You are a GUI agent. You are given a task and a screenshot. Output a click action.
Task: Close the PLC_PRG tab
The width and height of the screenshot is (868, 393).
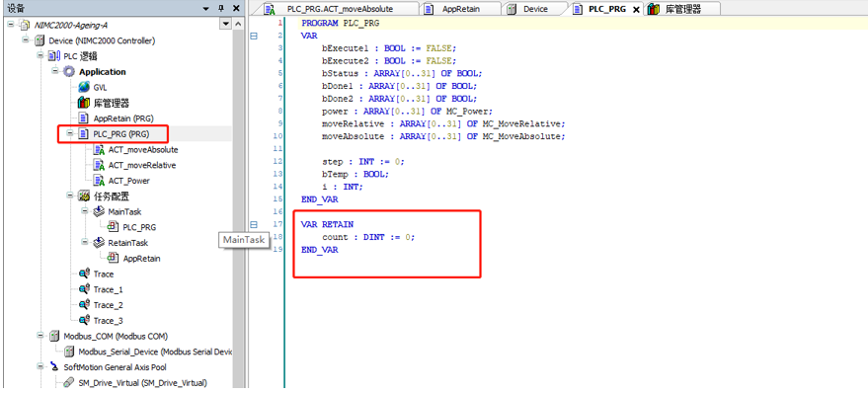tap(636, 10)
